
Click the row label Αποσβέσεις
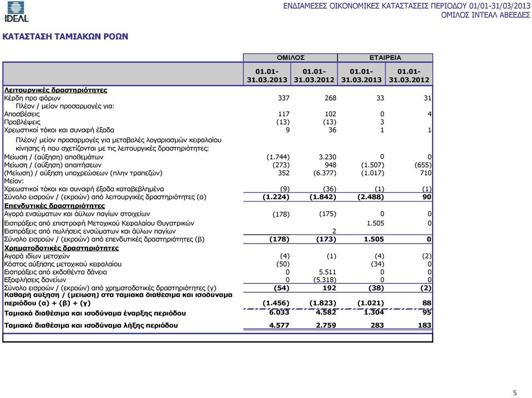tap(22, 114)
